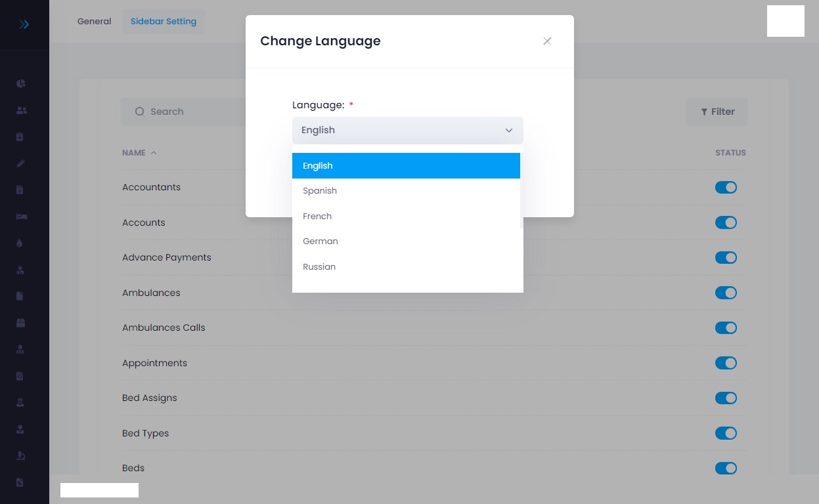Disable the Accountants module status toggle
Screen dimensions: 819x504
pyautogui.click(x=726, y=187)
